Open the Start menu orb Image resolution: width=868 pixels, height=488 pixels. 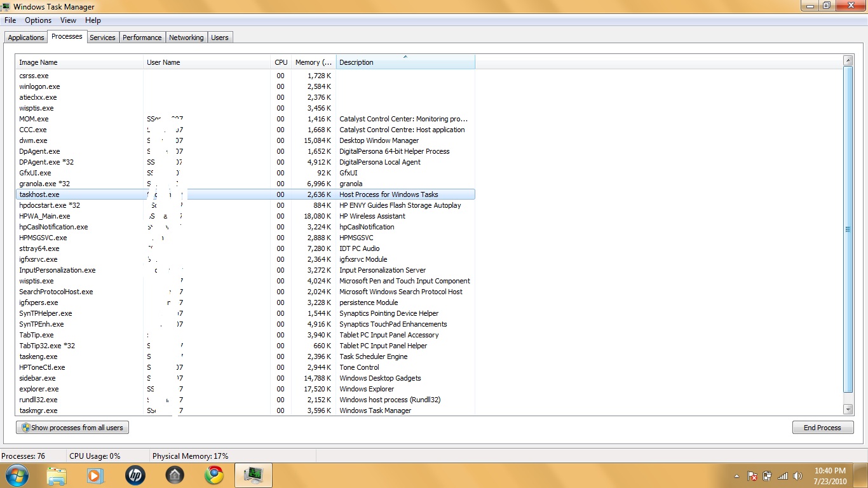[x=16, y=475]
